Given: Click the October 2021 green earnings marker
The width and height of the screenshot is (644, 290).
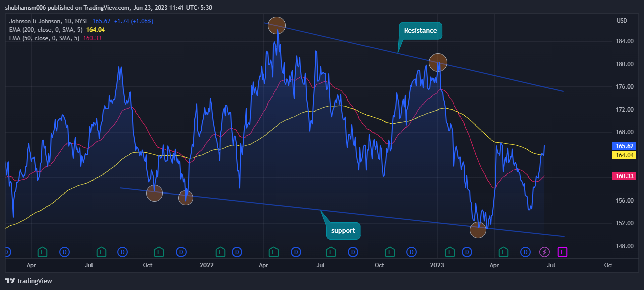Looking at the screenshot, I should pyautogui.click(x=159, y=251).
